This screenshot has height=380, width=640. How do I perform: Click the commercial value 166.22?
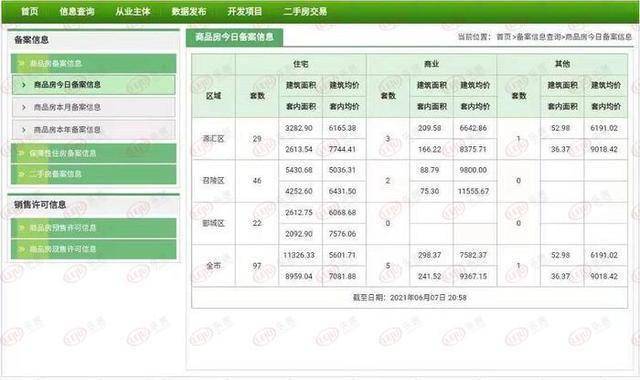coord(430,149)
